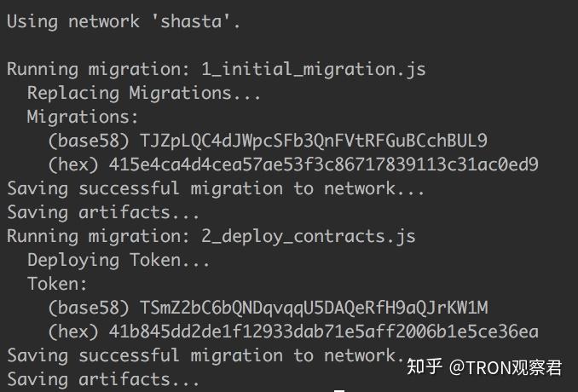Click the first 'Saving artifacts...' line
Image resolution: width=578 pixels, height=392 pixels.
pyautogui.click(x=103, y=212)
